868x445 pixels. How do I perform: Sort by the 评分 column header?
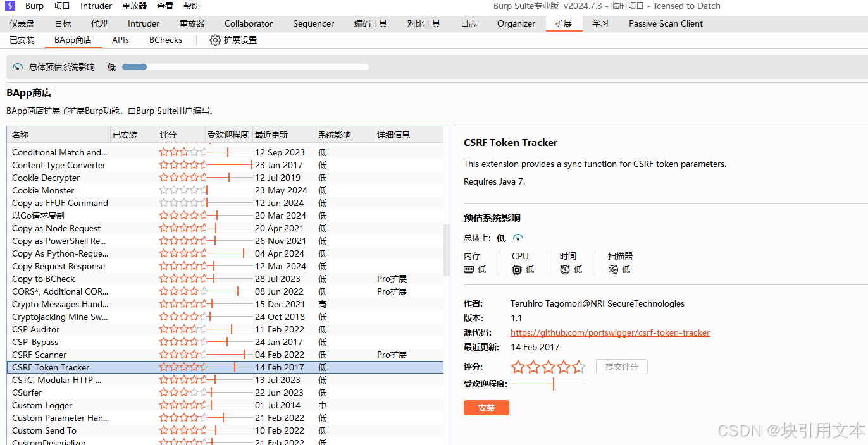[181, 135]
